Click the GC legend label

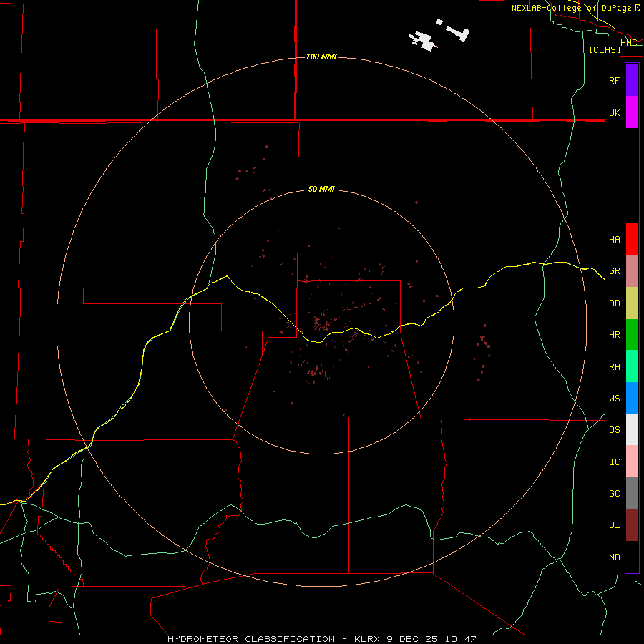614,494
